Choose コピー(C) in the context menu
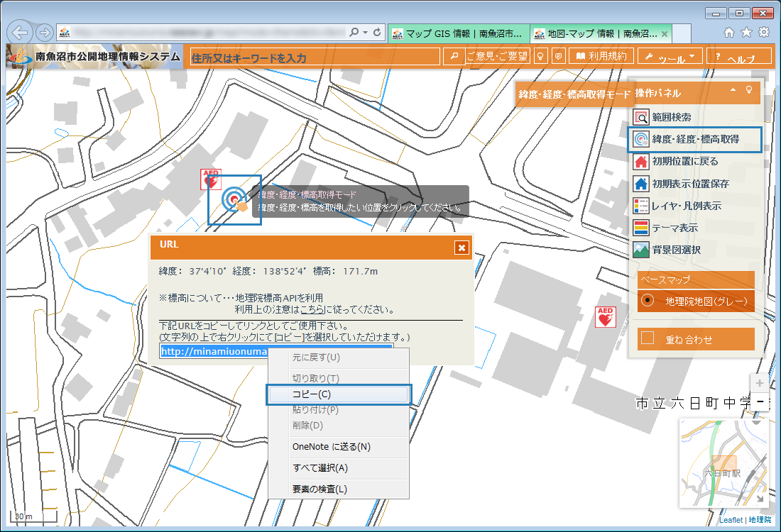The height and width of the screenshot is (532, 781). (339, 394)
